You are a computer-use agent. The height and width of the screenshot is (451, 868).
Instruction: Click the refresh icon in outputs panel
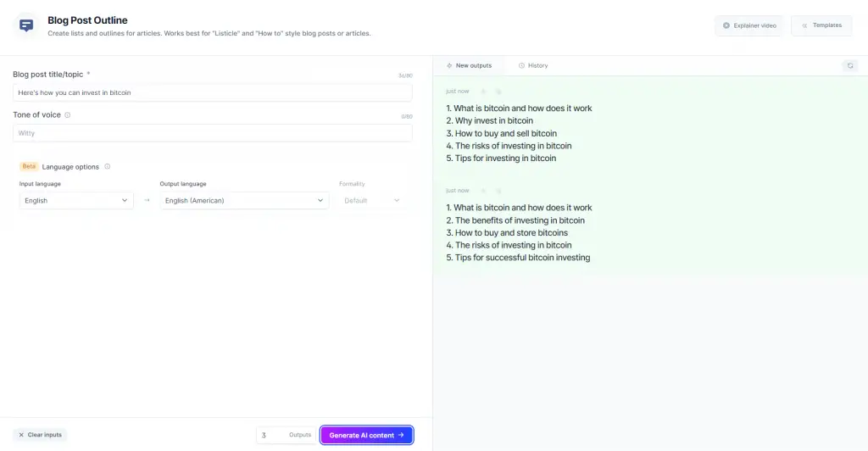point(850,65)
